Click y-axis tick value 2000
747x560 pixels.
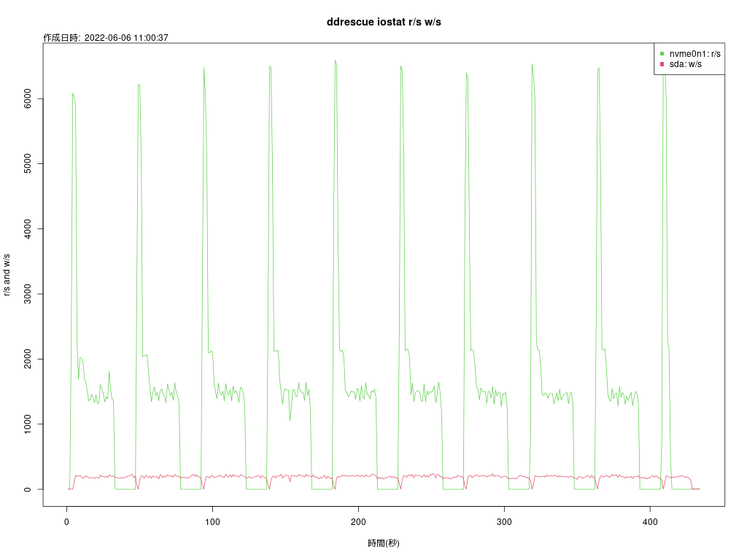(28, 359)
